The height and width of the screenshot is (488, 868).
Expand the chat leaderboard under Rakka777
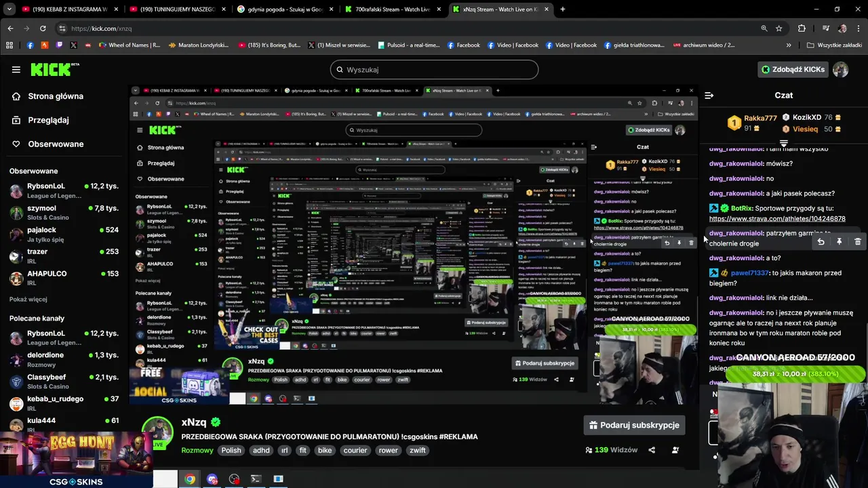pyautogui.click(x=784, y=143)
